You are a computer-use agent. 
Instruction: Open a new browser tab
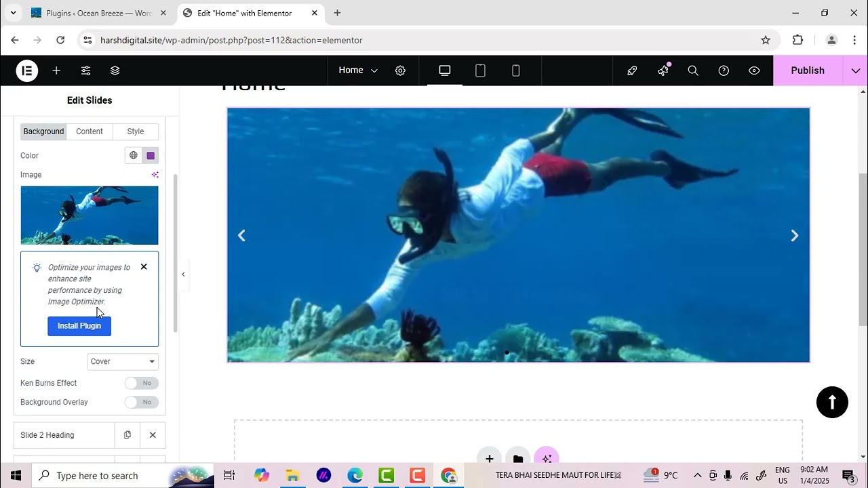coord(337,13)
